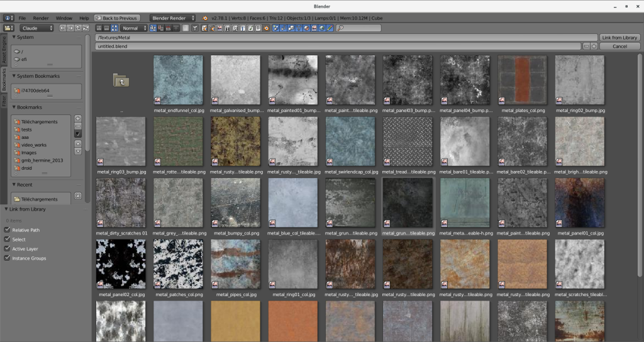Image resolution: width=644 pixels, height=342 pixels.
Task: Click the thumbnail display mode icon
Action: point(114,28)
